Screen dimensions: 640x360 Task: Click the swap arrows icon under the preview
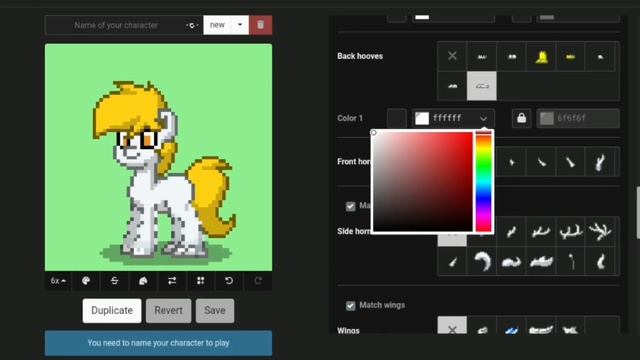[172, 281]
